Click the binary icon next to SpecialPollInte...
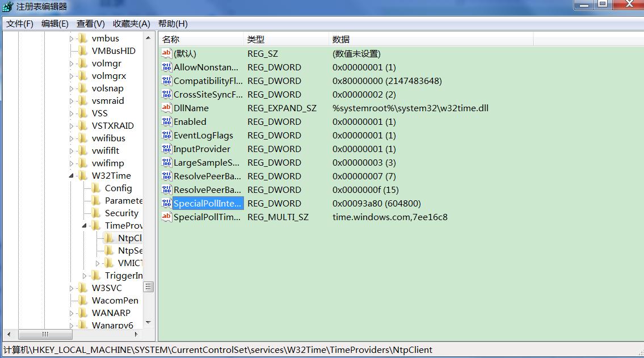Image resolution: width=644 pixels, height=358 pixels. (167, 203)
